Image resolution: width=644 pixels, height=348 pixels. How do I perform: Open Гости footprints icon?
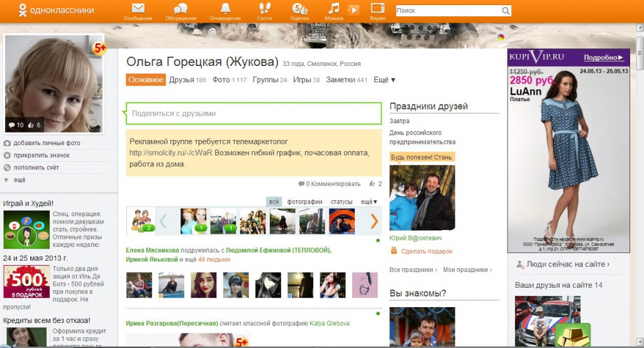click(265, 8)
